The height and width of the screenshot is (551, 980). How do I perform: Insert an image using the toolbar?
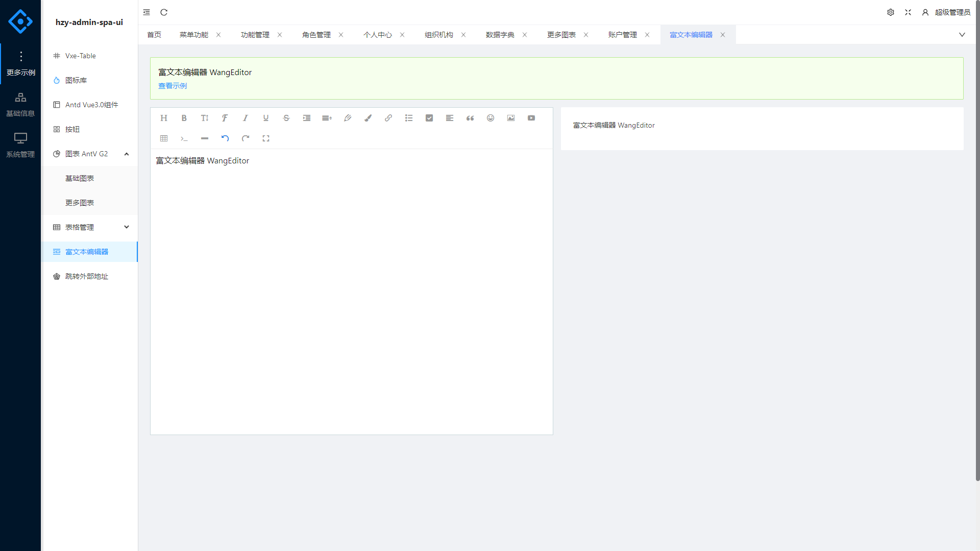pyautogui.click(x=511, y=118)
